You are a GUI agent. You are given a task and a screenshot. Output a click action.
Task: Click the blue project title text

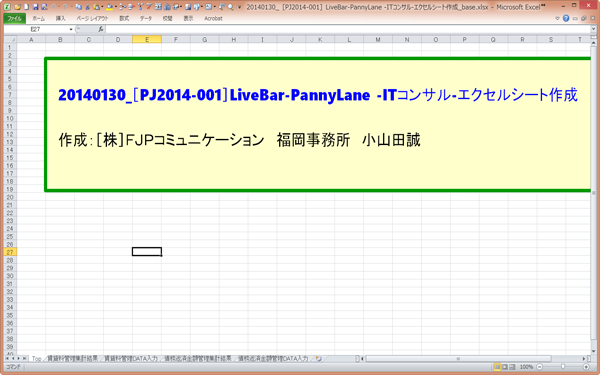click(x=318, y=95)
